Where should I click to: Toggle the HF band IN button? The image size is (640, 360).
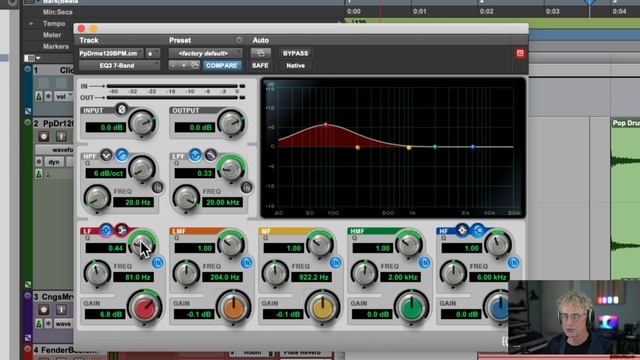(513, 262)
